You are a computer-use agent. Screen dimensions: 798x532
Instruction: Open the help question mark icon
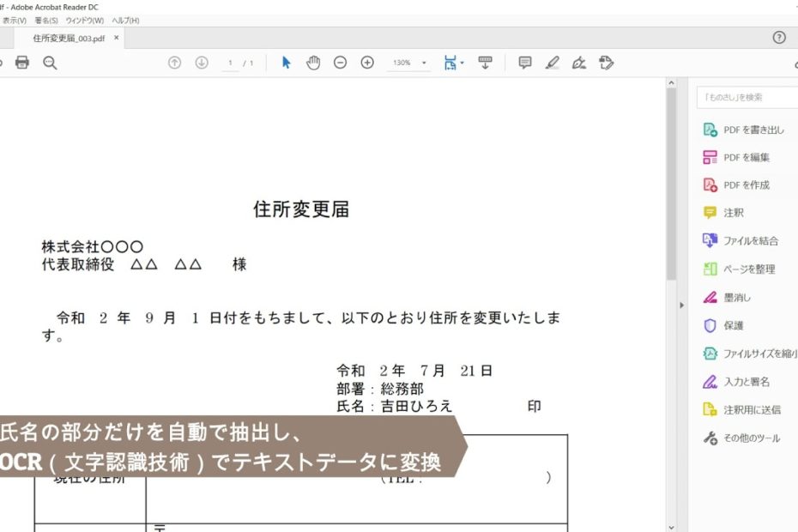(779, 38)
